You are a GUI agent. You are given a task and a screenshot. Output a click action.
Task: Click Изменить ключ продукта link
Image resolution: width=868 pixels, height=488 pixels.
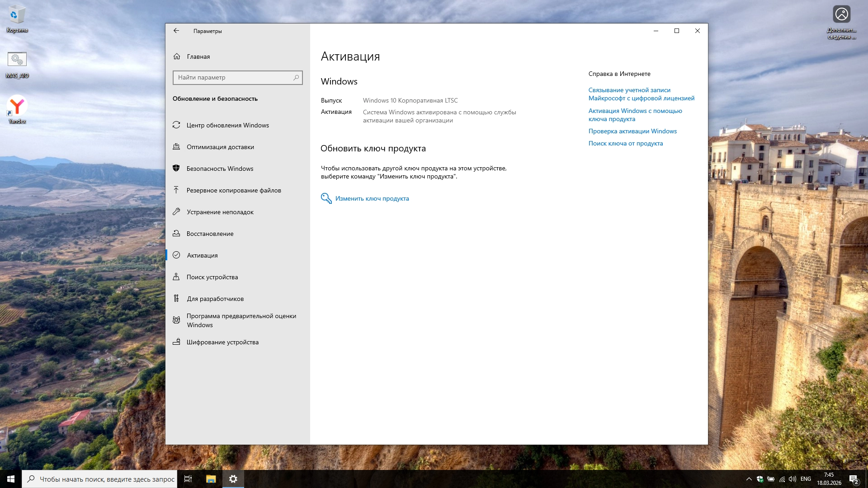[x=372, y=198]
